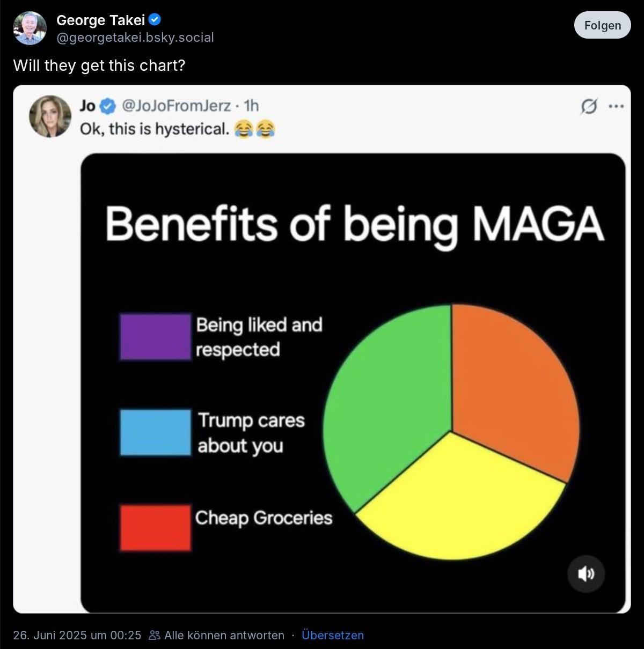This screenshot has width=644, height=649.
Task: Click the red Cheap Groceries legend swatch
Action: click(x=155, y=528)
